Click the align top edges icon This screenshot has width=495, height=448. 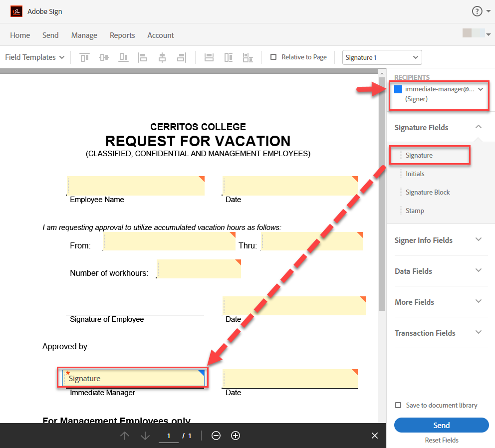coord(84,57)
